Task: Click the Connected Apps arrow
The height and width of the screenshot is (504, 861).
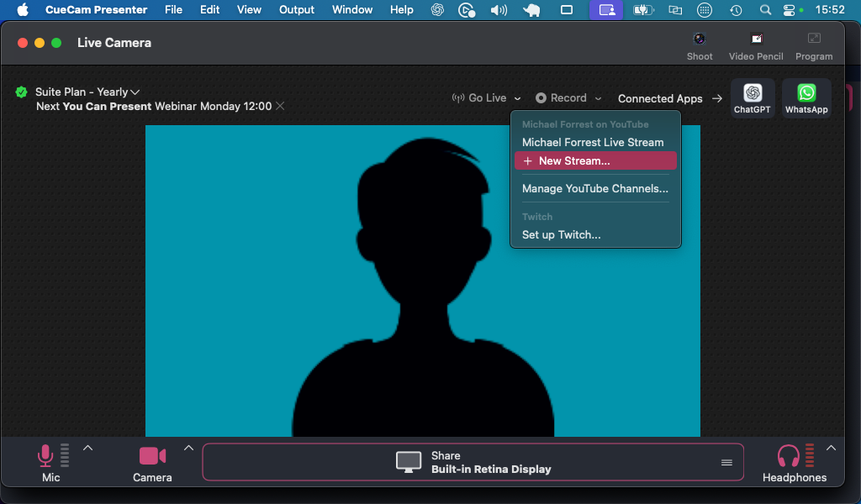Action: click(716, 99)
